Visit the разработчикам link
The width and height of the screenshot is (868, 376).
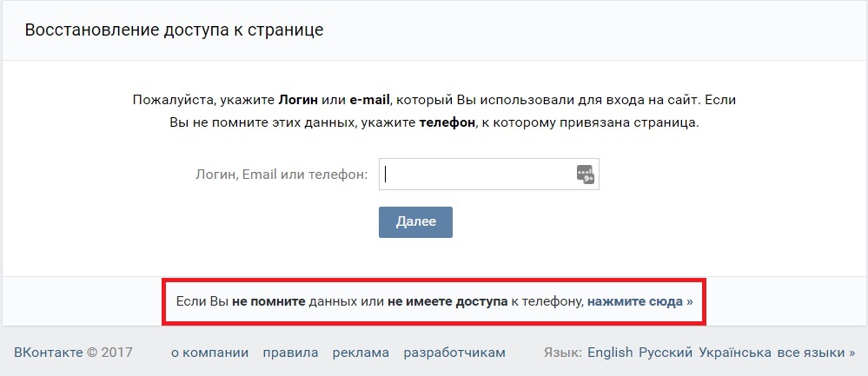click(x=454, y=353)
